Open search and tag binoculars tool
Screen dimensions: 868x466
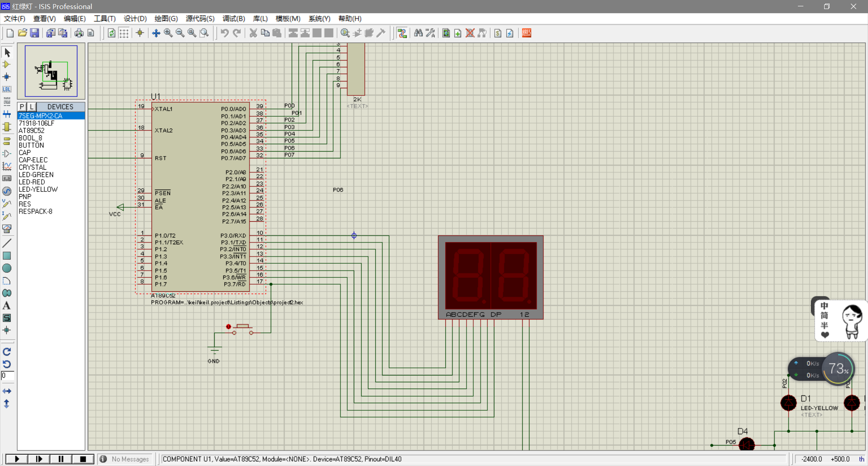point(418,33)
